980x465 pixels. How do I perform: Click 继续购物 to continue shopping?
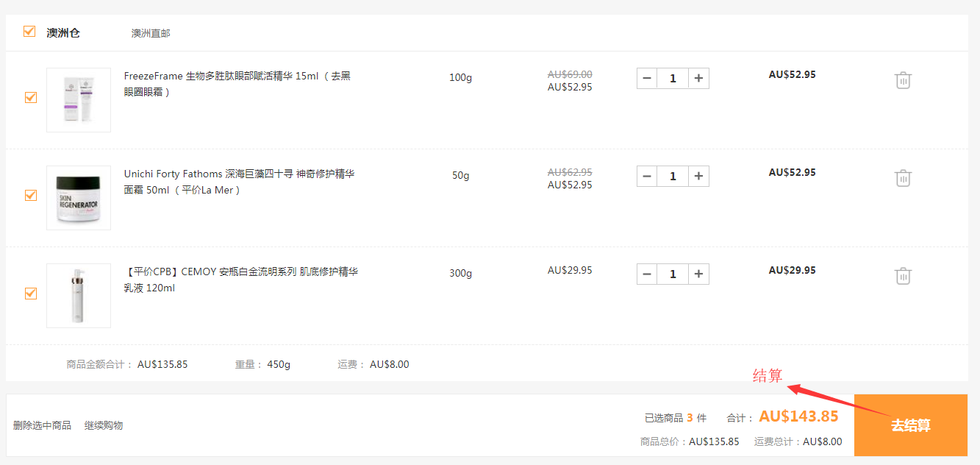(104, 425)
